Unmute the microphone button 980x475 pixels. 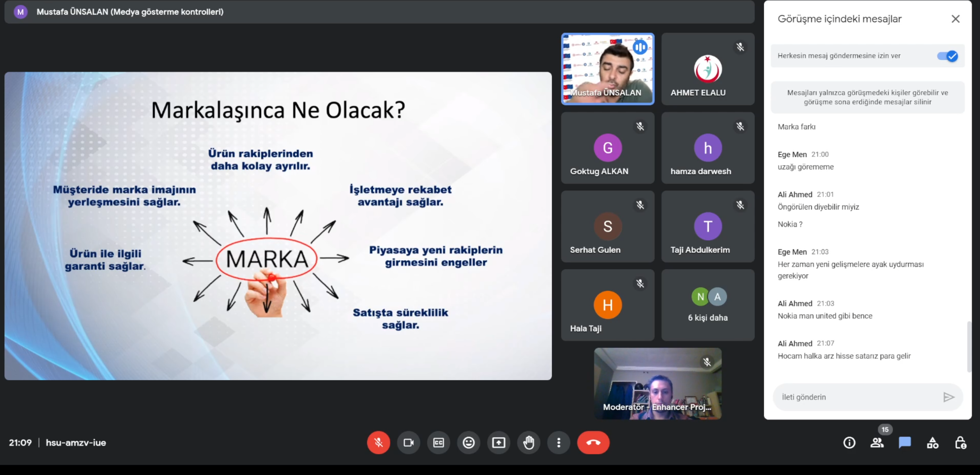pyautogui.click(x=378, y=442)
